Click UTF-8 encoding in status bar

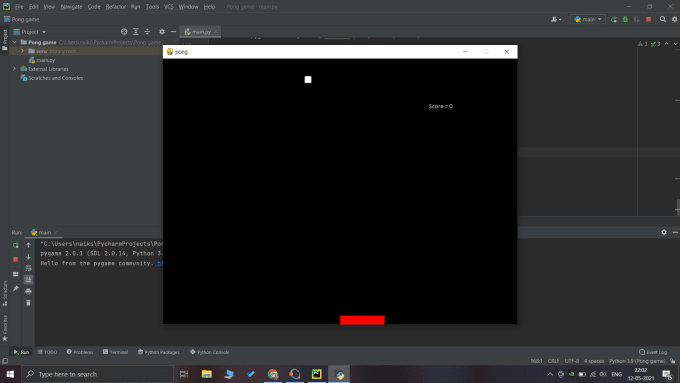572,361
